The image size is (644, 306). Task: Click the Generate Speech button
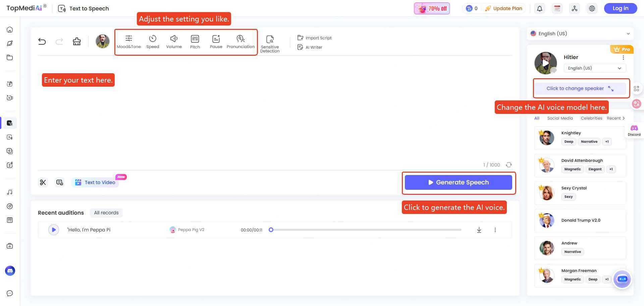pyautogui.click(x=459, y=182)
